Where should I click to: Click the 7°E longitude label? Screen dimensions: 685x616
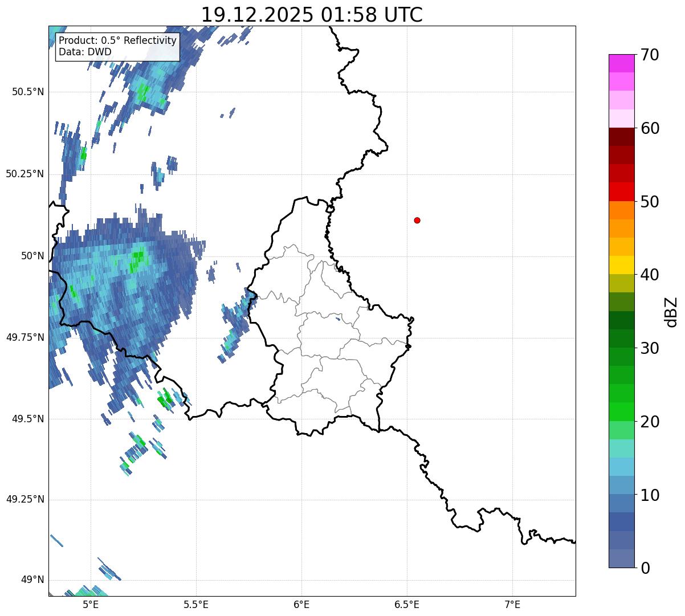click(513, 604)
